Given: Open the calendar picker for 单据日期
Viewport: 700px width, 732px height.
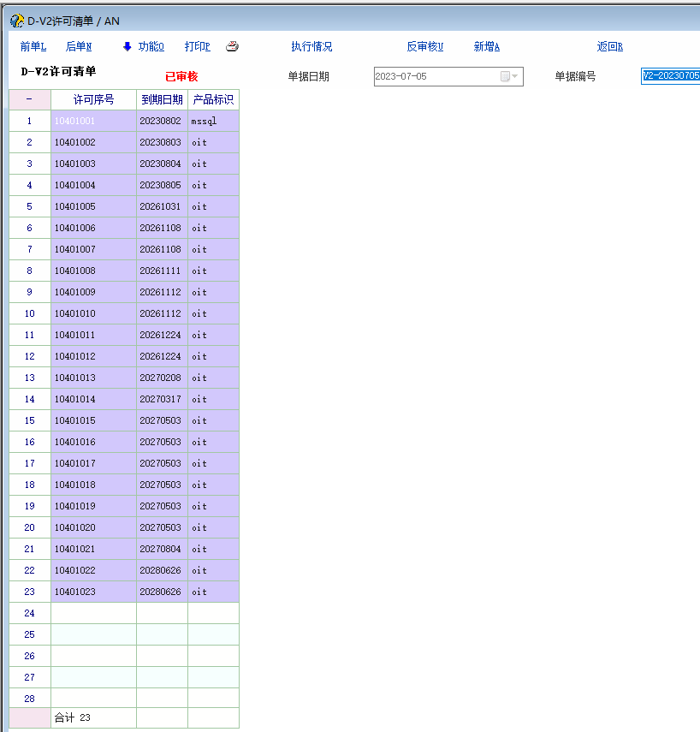Looking at the screenshot, I should click(509, 77).
